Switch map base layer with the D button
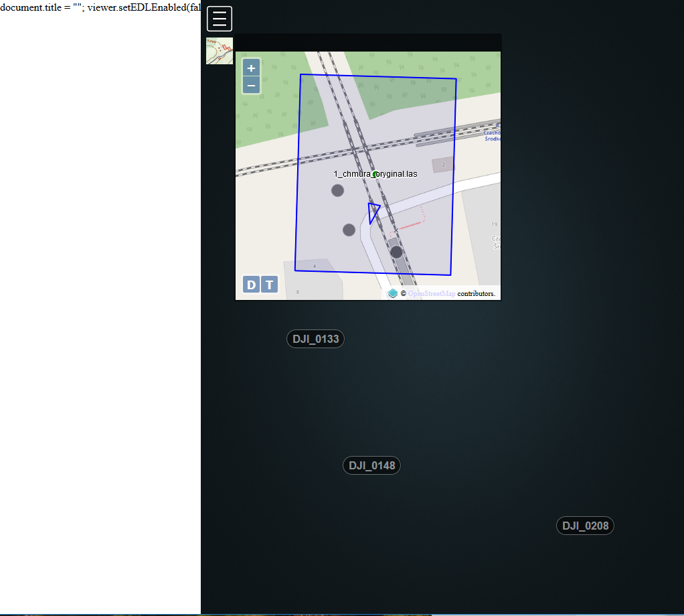The image size is (684, 616). point(250,284)
